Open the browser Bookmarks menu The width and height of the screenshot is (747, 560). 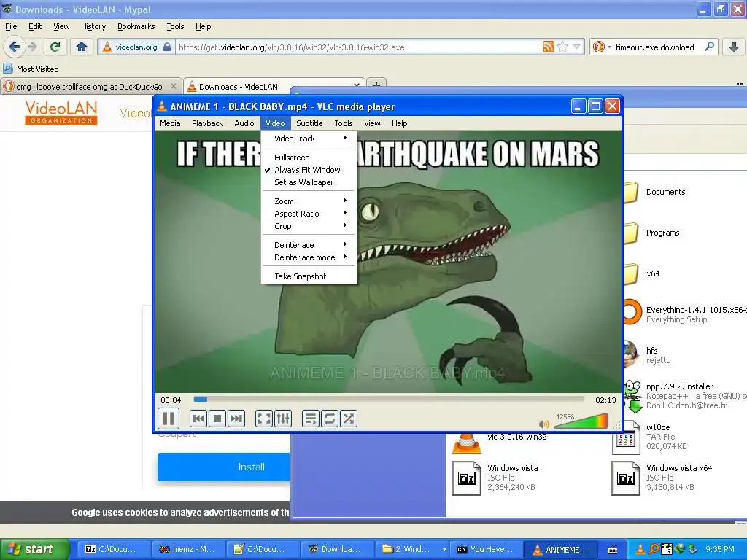pyautogui.click(x=136, y=26)
